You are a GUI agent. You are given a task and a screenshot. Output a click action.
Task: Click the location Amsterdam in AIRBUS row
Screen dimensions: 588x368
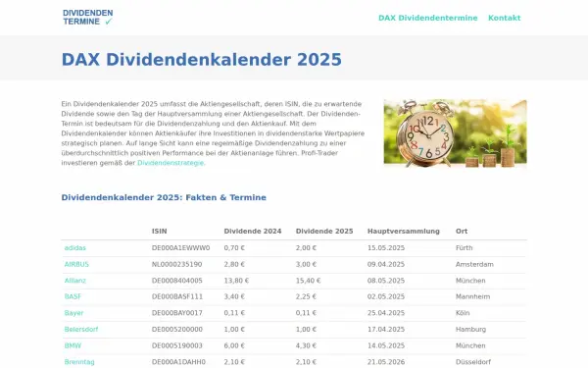474,264
